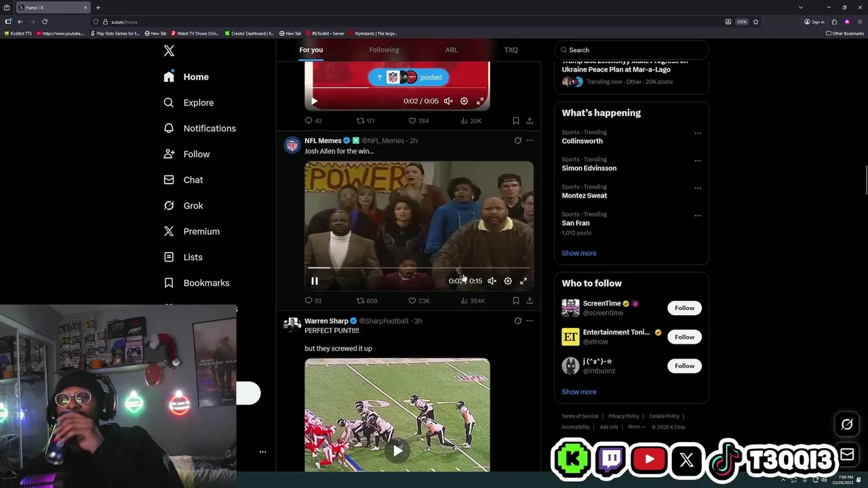Viewport: 868px width, 488px height.
Task: Follow Entertainment Tonight account
Action: (684, 337)
